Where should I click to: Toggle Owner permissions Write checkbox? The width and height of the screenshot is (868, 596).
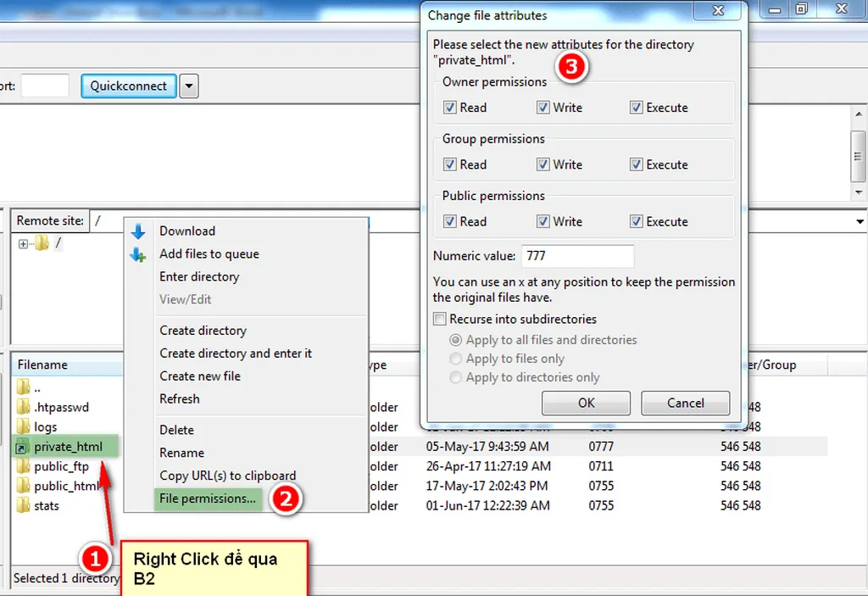click(x=542, y=108)
